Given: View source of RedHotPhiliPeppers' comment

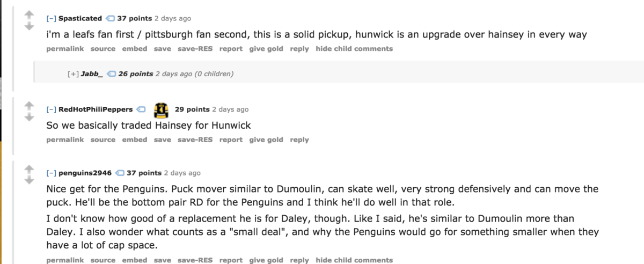Looking at the screenshot, I should (103, 140).
